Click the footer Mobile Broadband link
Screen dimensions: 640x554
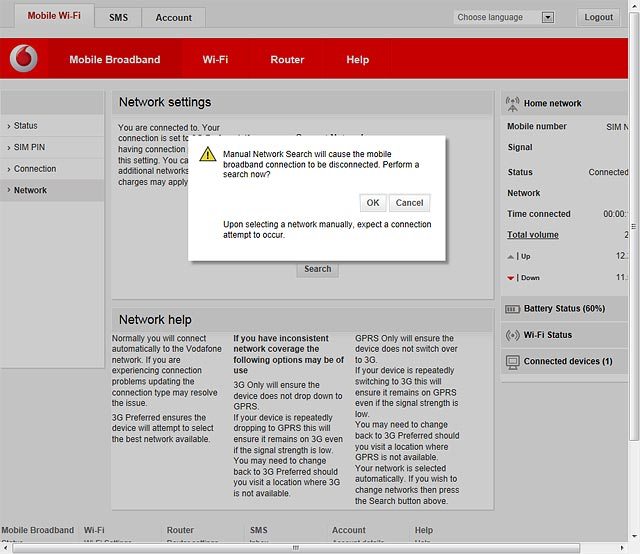coord(38,530)
